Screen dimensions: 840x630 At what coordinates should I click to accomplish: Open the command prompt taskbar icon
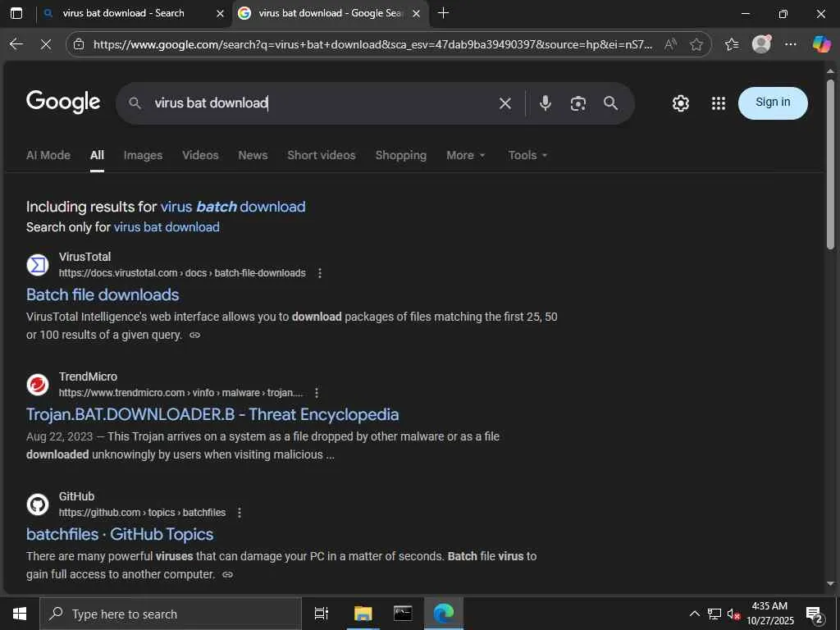pyautogui.click(x=403, y=614)
